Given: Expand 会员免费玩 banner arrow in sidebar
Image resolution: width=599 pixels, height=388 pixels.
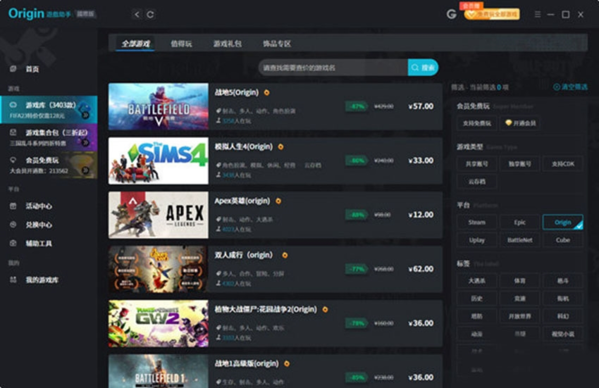Looking at the screenshot, I should tap(86, 170).
